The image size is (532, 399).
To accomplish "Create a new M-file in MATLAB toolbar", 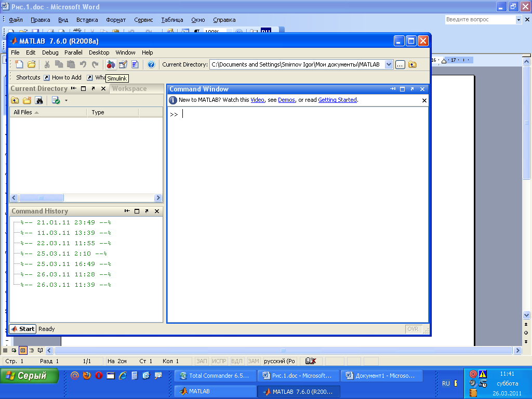I will click(19, 64).
